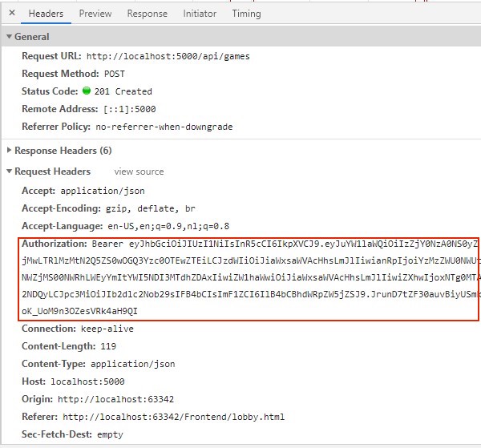The height and width of the screenshot is (448, 481).
Task: Click the Content-Length header name
Action: click(x=59, y=346)
